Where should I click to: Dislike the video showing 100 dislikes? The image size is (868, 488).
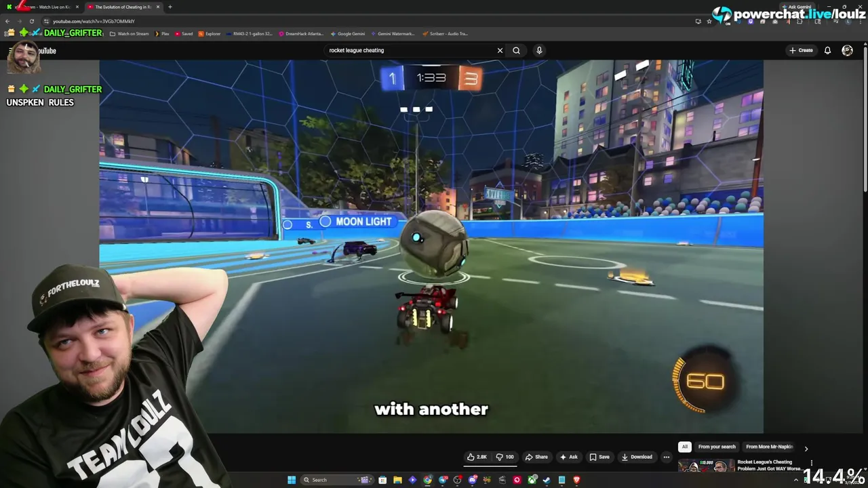[505, 457]
